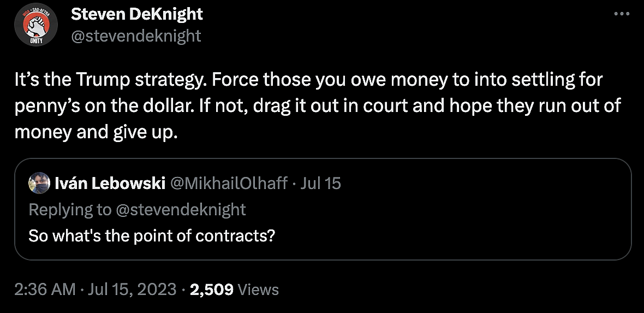Click the 2:36 AM time in the footer
This screenshot has height=313, width=644.
45,289
